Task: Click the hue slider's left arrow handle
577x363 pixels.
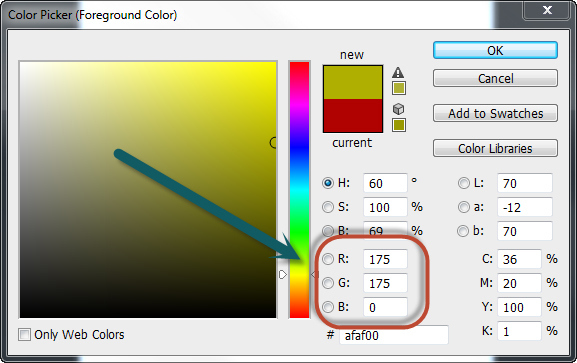Action: (283, 275)
